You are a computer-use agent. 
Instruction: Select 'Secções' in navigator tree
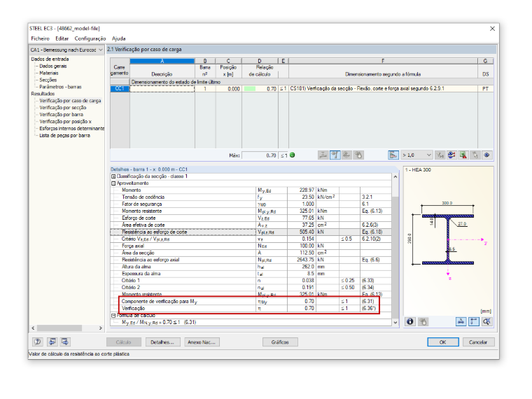48,80
